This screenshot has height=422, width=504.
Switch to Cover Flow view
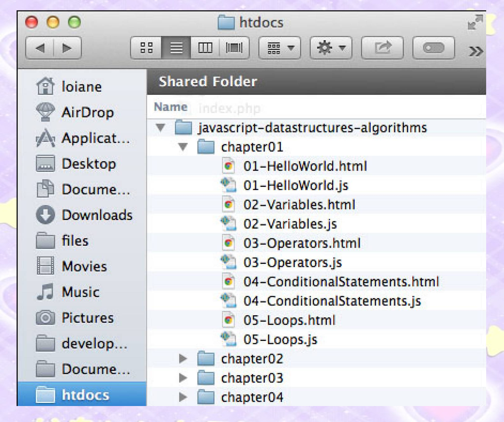[x=234, y=48]
